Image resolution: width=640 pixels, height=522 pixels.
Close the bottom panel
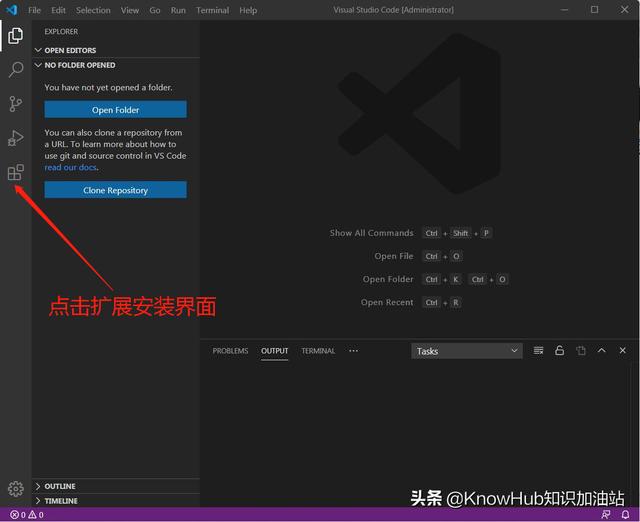(622, 350)
